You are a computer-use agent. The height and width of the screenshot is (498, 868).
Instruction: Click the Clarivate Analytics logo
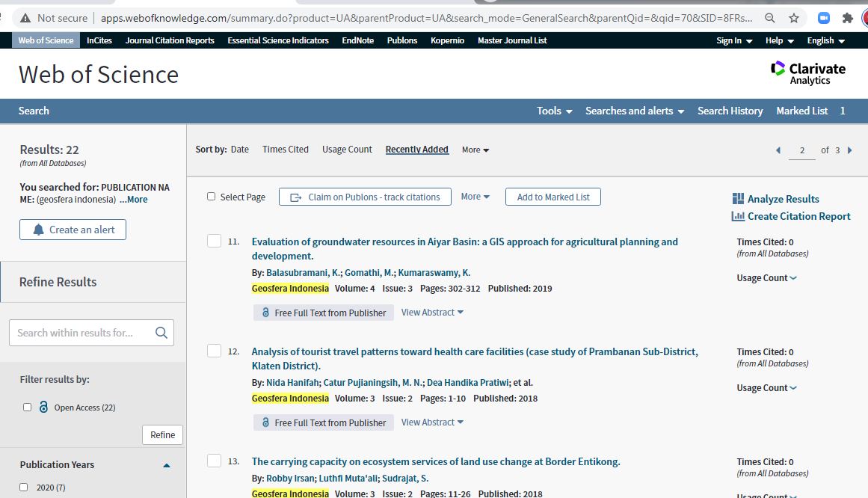point(808,73)
